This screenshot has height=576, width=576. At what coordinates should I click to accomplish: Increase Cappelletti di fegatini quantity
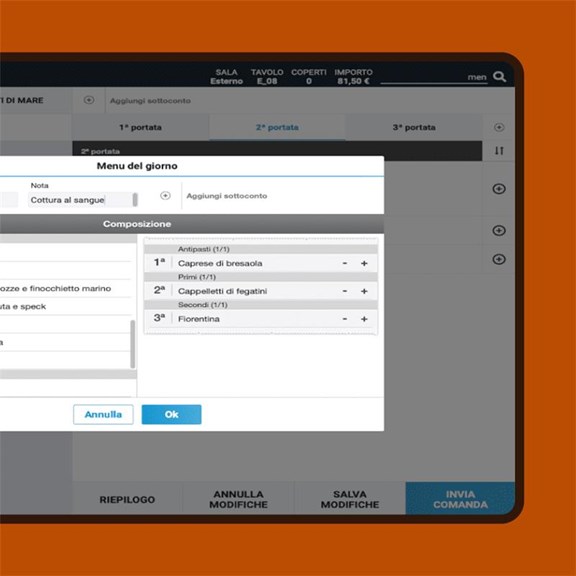tap(364, 291)
